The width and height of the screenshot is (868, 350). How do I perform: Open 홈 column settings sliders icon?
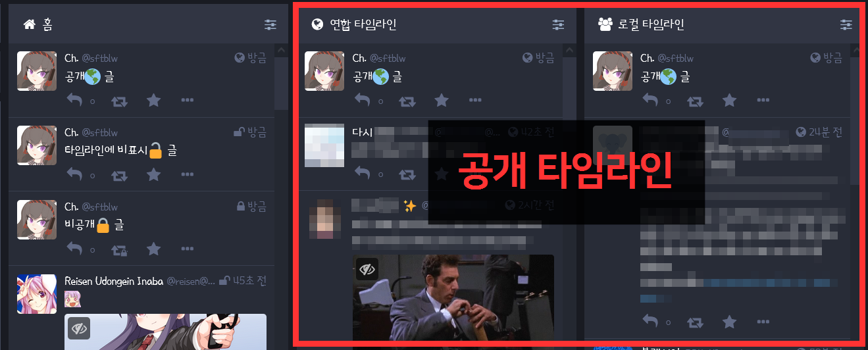click(x=270, y=25)
